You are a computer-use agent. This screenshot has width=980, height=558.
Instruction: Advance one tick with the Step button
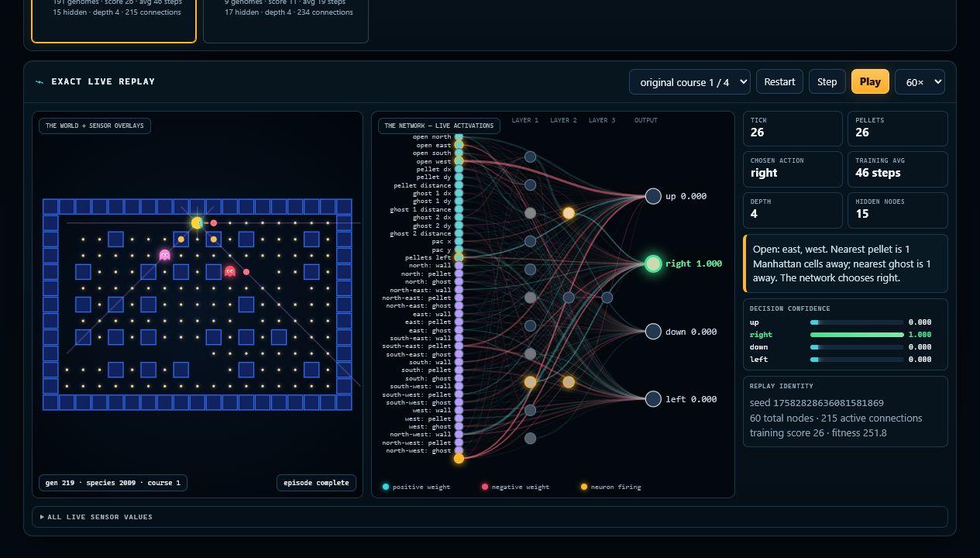pos(827,81)
